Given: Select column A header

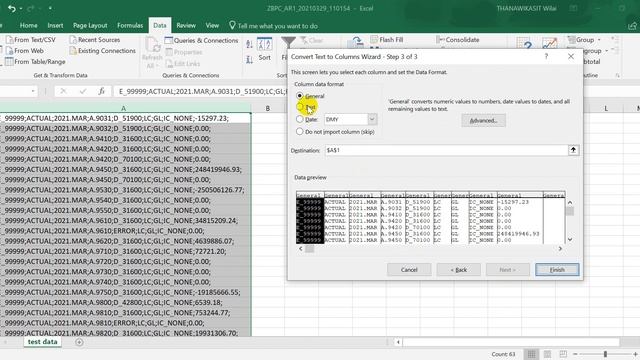Looking at the screenshot, I should 123,108.
